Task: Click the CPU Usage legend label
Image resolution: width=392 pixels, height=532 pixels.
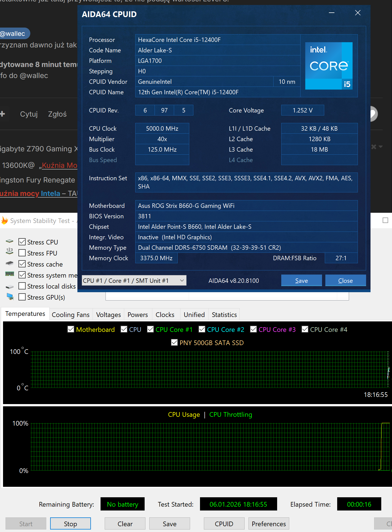Action: coord(184,414)
